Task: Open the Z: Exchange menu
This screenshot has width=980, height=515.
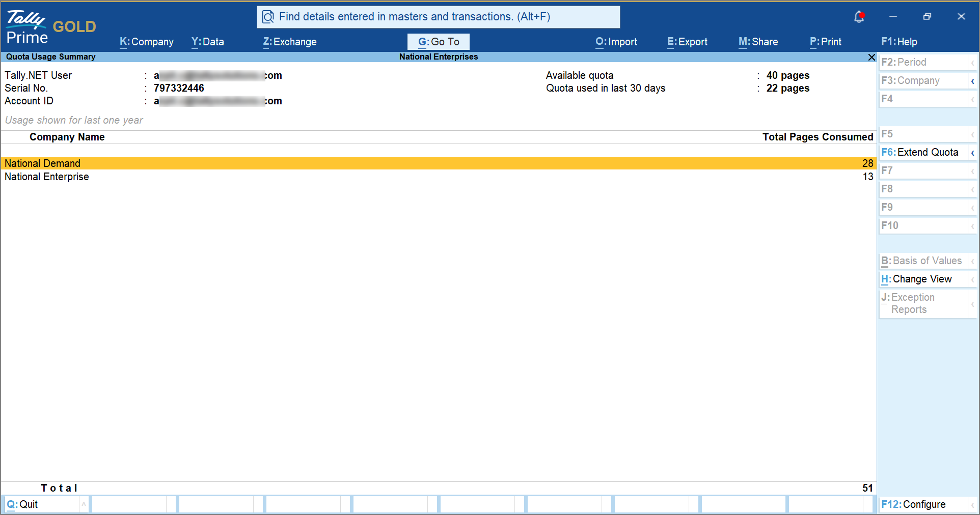Action: [290, 42]
